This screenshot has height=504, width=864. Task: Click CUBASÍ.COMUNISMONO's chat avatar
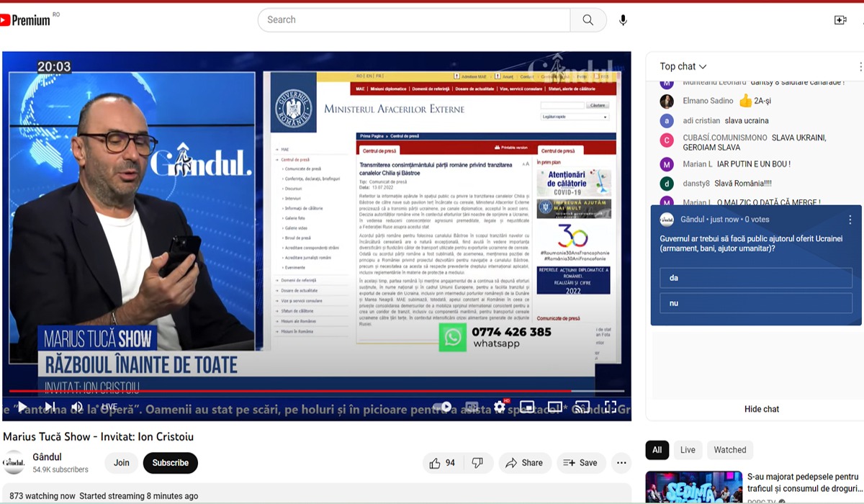[667, 140]
